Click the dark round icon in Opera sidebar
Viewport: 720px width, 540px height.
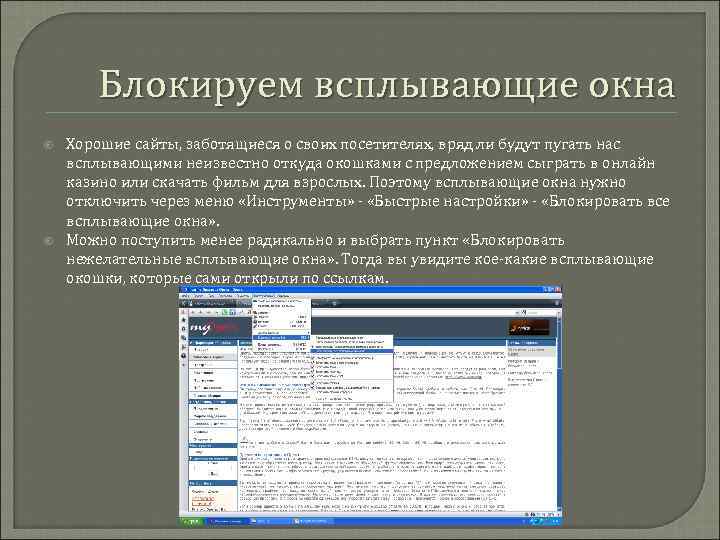tap(184, 356)
